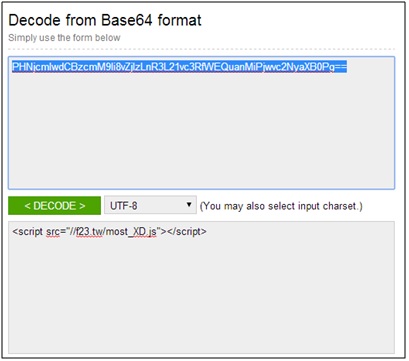Click empty area of the Base64 input textarea
Viewport: 409px width, 361px height.
click(201, 130)
